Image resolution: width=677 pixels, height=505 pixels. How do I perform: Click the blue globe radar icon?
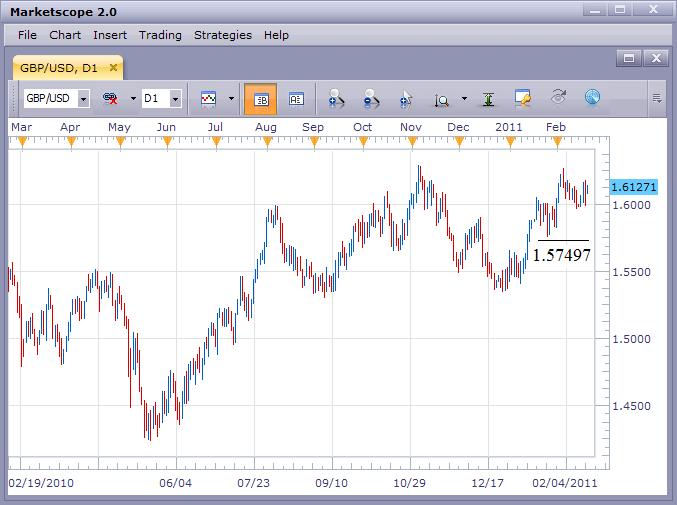(592, 97)
